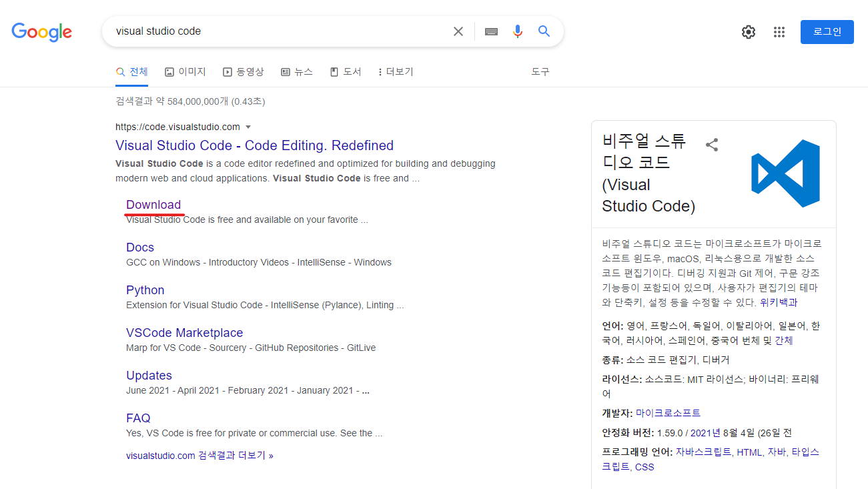Open the Docs sitelink
The height and width of the screenshot is (489, 868).
click(140, 248)
